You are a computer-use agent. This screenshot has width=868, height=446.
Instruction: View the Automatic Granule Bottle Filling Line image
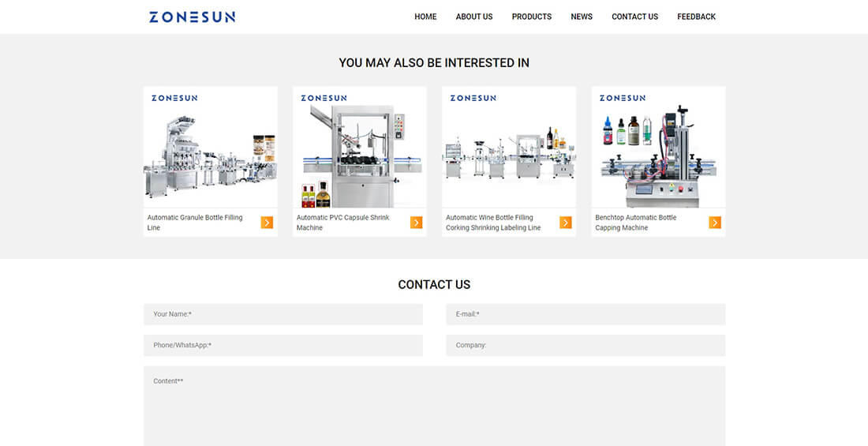tap(211, 147)
